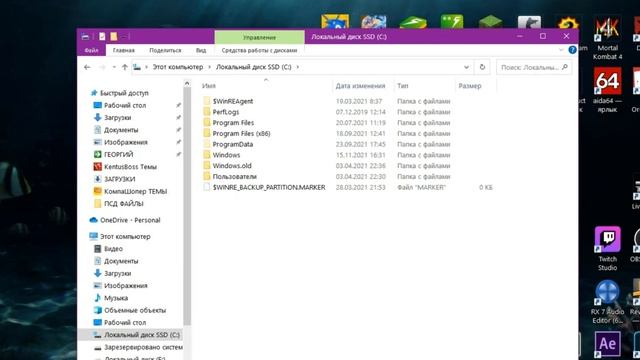The height and width of the screenshot is (360, 640).
Task: Select Средства работы с дисками tab
Action: pos(259,50)
